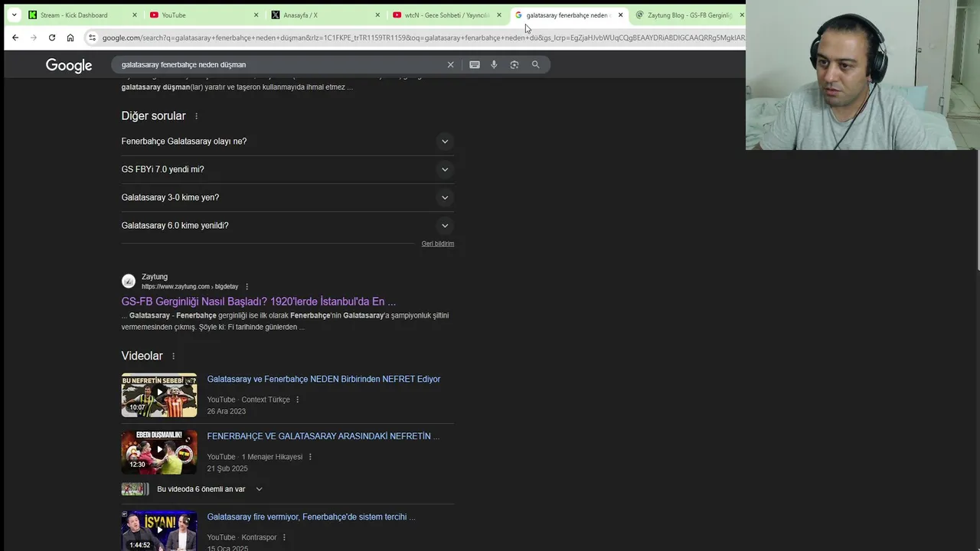Focus the Google search box

[279, 64]
